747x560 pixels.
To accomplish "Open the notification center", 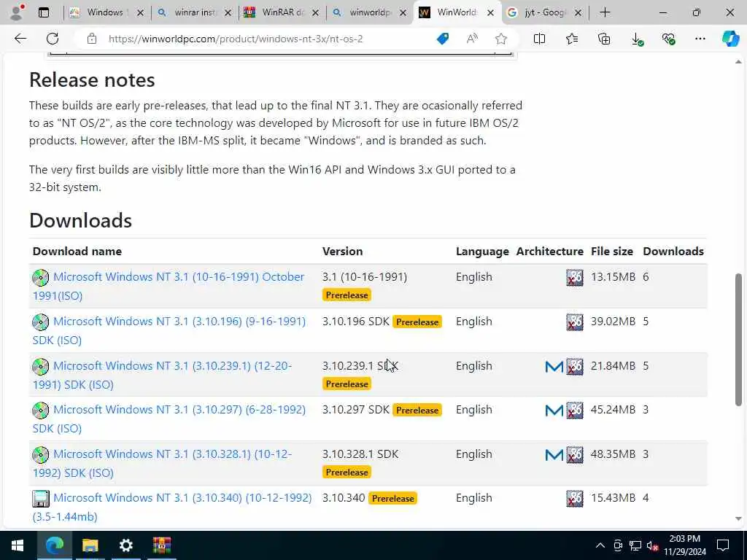I will click(x=723, y=545).
